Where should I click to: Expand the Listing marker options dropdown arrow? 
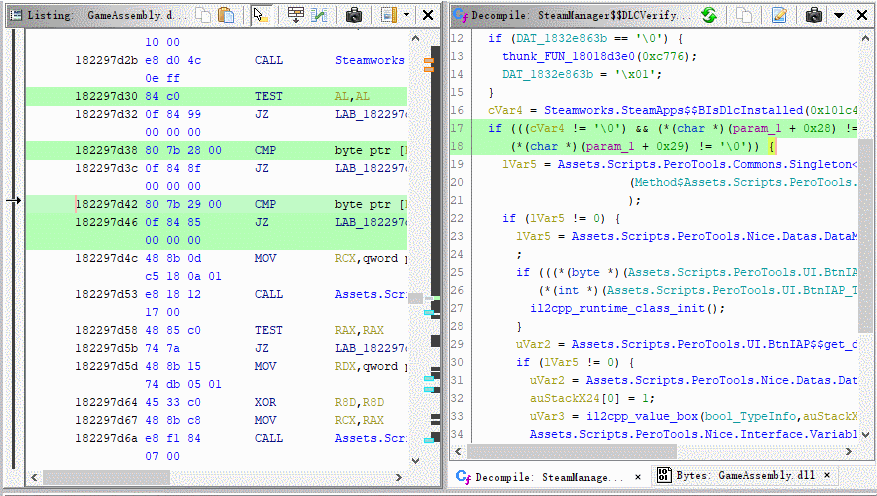tap(406, 15)
